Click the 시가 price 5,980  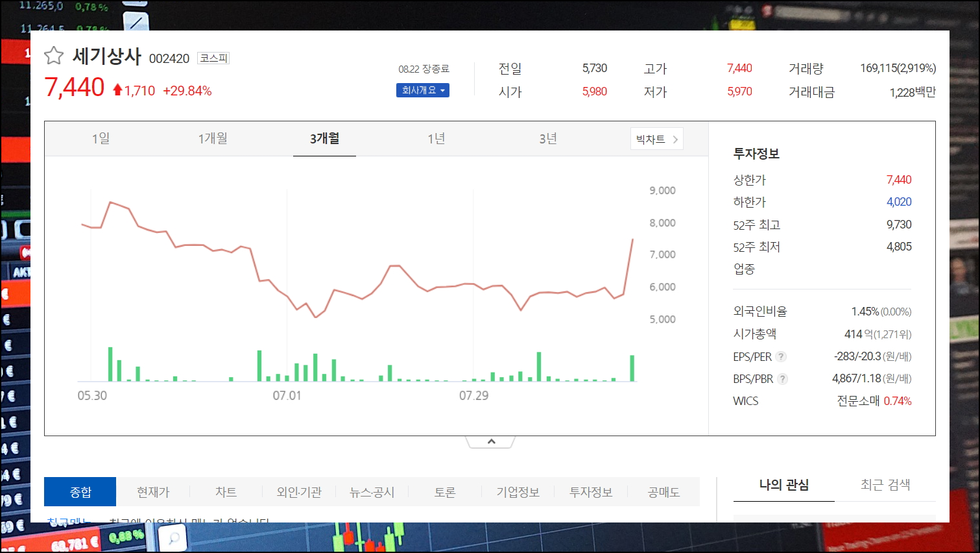tap(595, 92)
